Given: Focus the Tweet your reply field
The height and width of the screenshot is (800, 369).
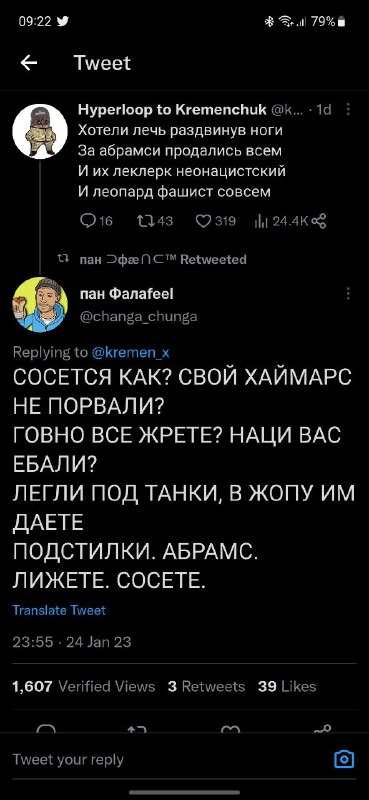Looking at the screenshot, I should point(168,760).
